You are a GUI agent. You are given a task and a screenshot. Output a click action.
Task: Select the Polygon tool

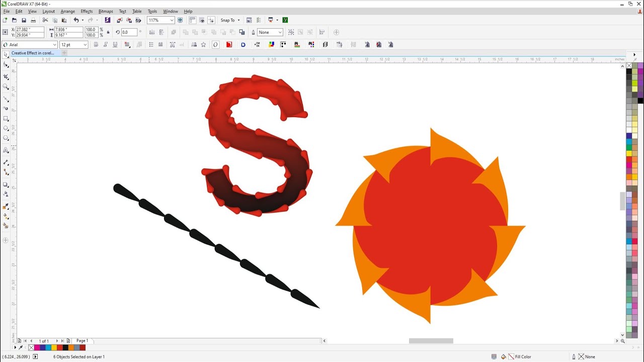tap(6, 138)
